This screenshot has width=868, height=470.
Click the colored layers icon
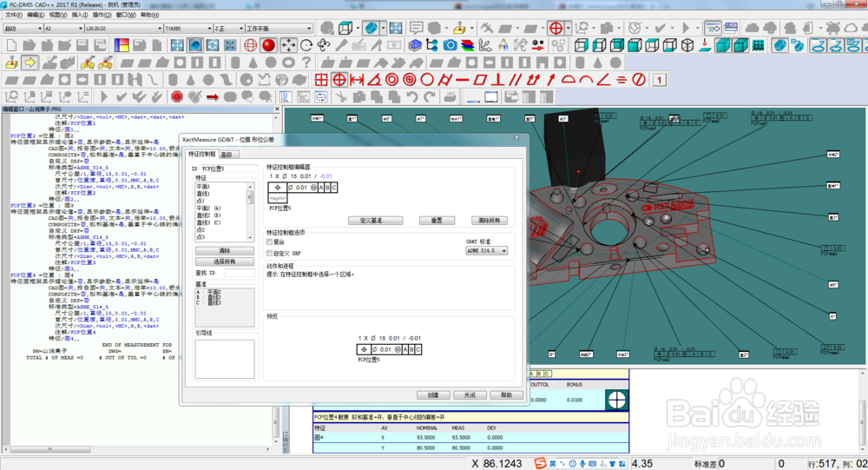[x=468, y=45]
